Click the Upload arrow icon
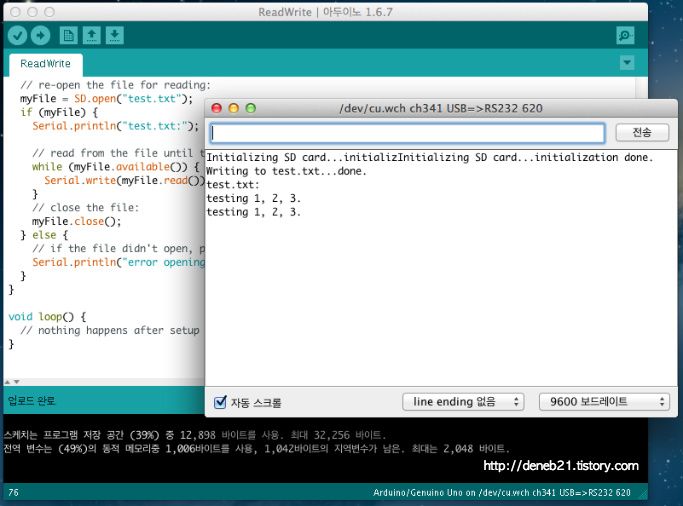 coord(41,35)
